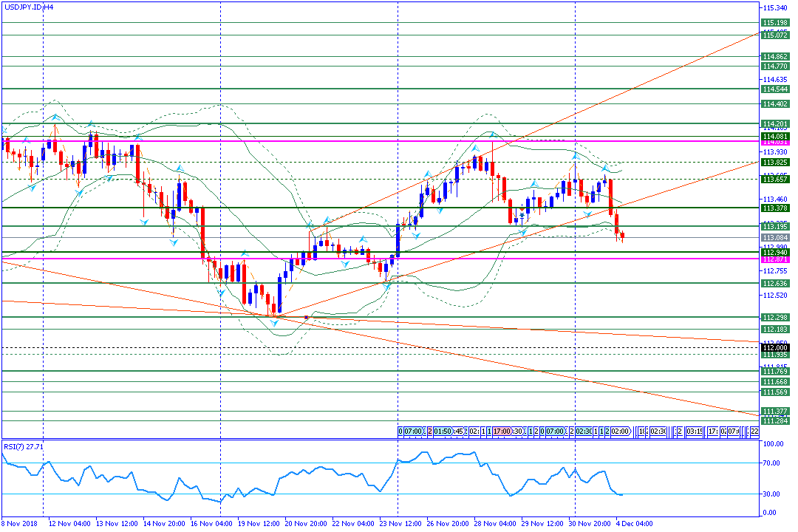The width and height of the screenshot is (798, 532).
Task: Click the 114.862 price level label
Action: point(775,56)
